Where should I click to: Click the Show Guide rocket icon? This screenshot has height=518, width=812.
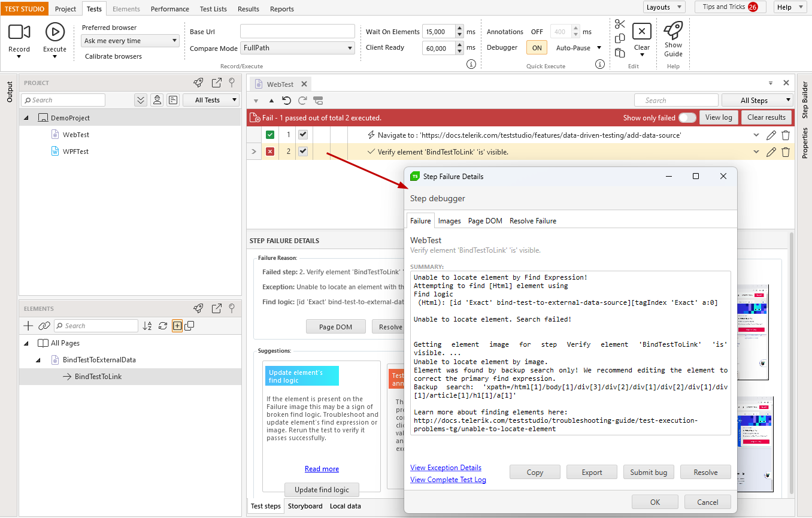click(x=673, y=30)
